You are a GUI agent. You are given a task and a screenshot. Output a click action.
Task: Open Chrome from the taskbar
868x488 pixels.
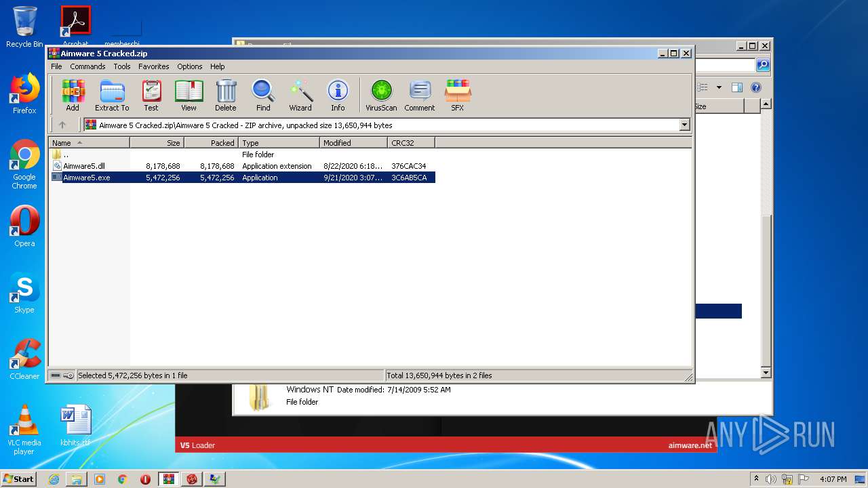pyautogui.click(x=122, y=479)
